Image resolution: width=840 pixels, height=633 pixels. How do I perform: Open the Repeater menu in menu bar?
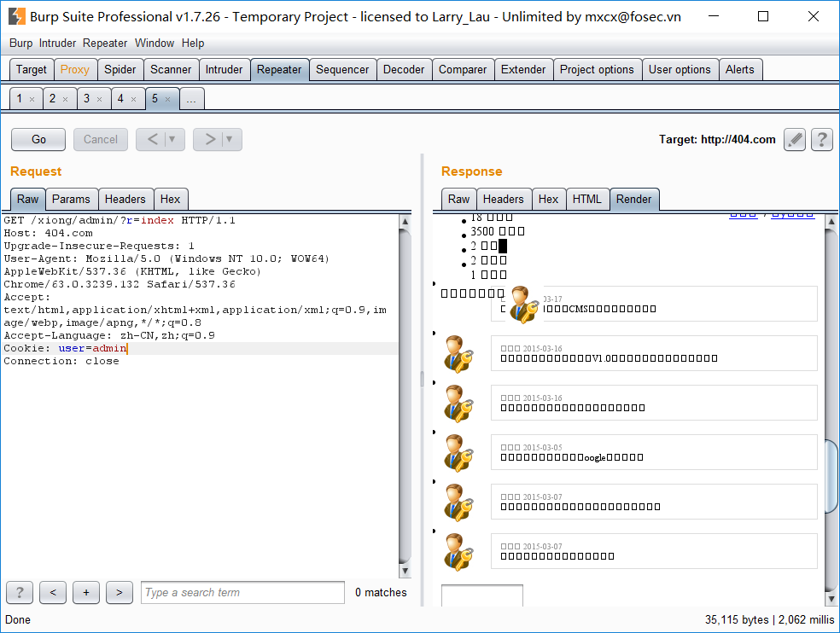(x=105, y=43)
